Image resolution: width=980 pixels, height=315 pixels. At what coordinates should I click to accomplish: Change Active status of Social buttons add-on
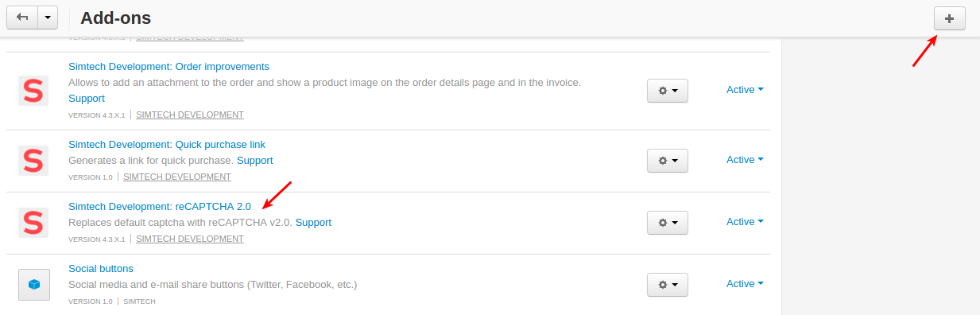tap(745, 284)
